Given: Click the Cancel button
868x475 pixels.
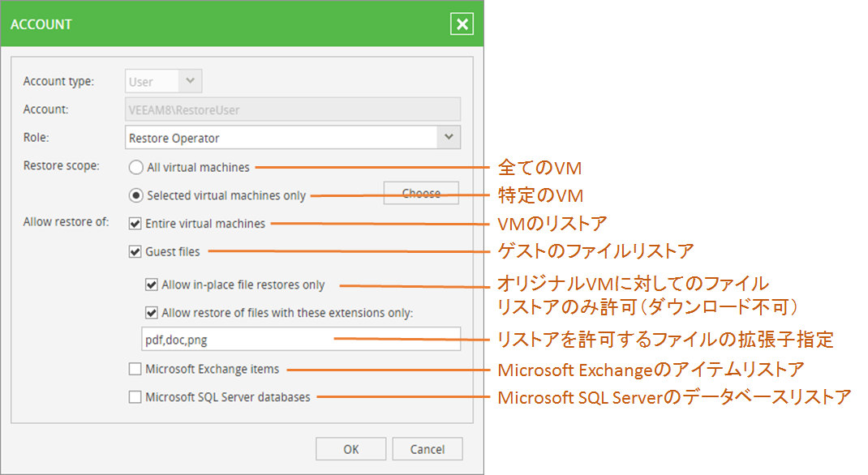Looking at the screenshot, I should point(428,449).
